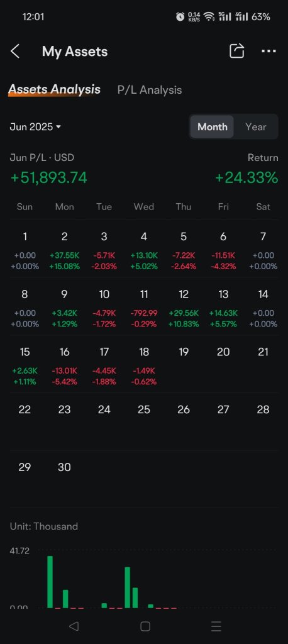
Task: Tap the Android back navigation icon
Action: [x=74, y=626]
